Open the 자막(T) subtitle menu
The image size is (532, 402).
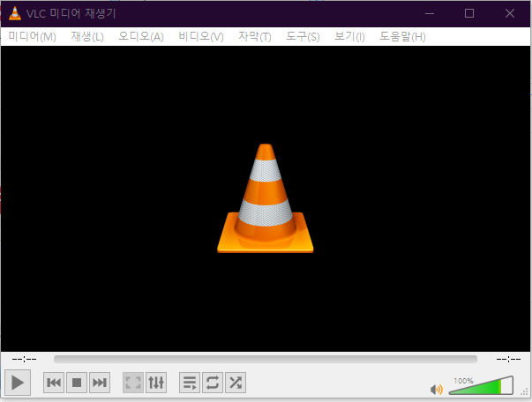(x=254, y=36)
